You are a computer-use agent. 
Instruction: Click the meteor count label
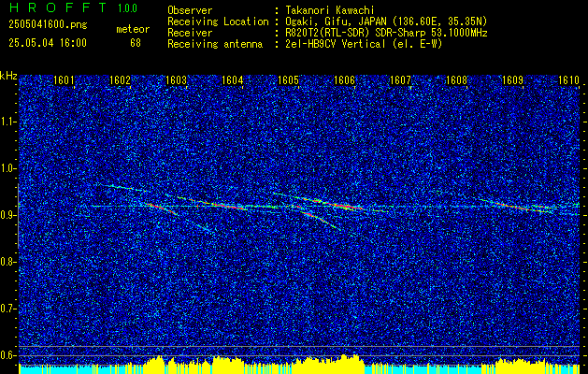click(x=133, y=29)
